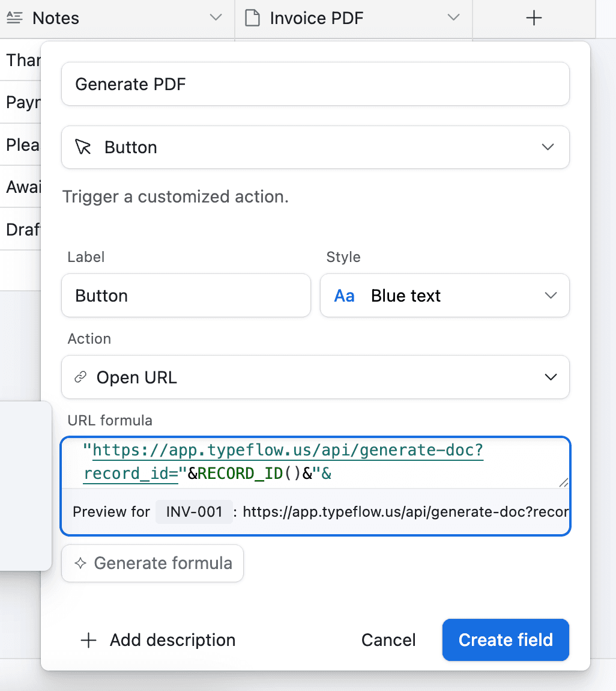This screenshot has height=691, width=616.
Task: Click the blue Aa style icon
Action: coord(344,296)
